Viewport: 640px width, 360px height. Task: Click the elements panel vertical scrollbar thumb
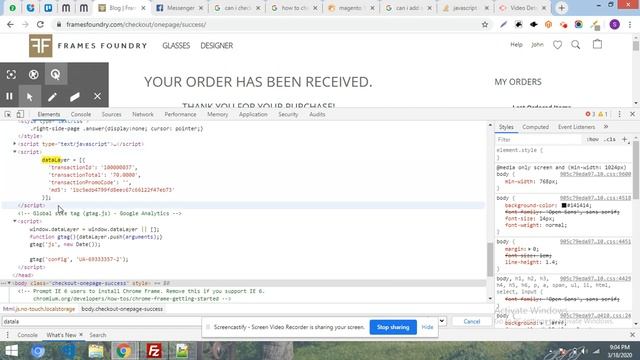pos(490,260)
